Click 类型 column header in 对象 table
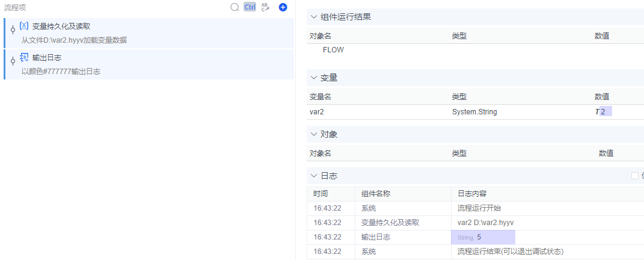 coord(459,153)
